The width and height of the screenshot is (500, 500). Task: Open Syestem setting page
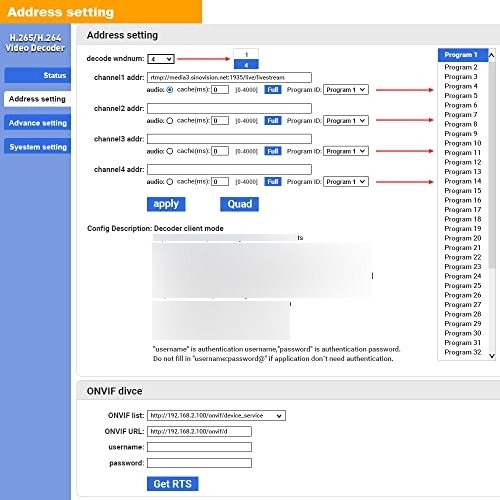coord(38,147)
